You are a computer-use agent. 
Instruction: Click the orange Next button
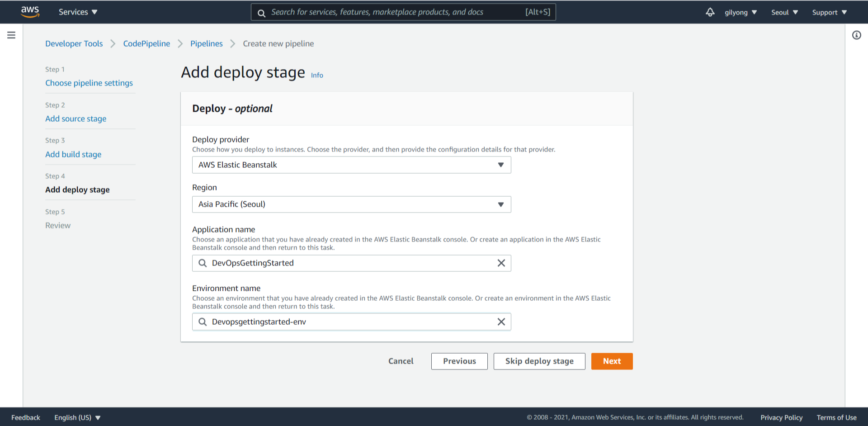pyautogui.click(x=612, y=361)
